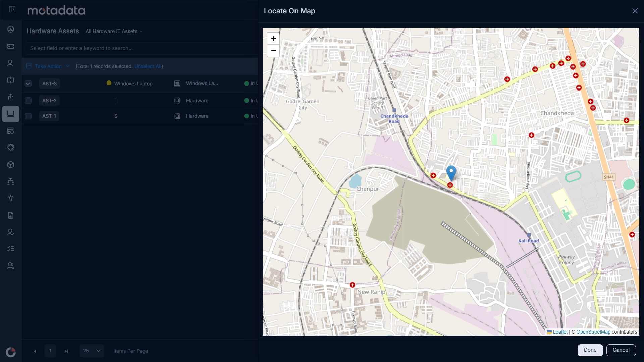Go to the first page of results
The width and height of the screenshot is (644, 362).
click(34, 351)
